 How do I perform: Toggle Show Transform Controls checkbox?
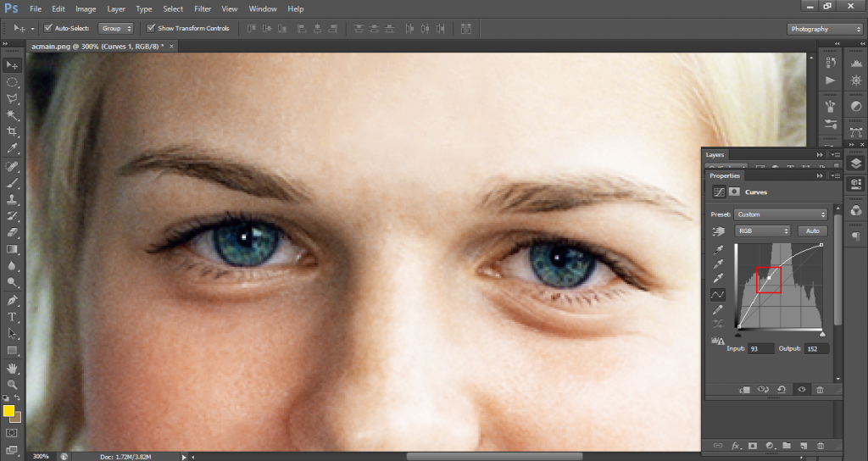151,28
